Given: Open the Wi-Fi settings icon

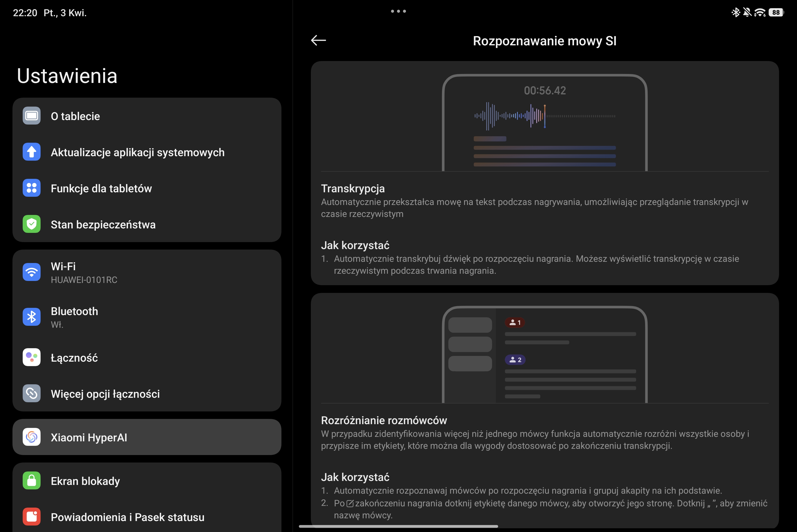Looking at the screenshot, I should point(32,272).
